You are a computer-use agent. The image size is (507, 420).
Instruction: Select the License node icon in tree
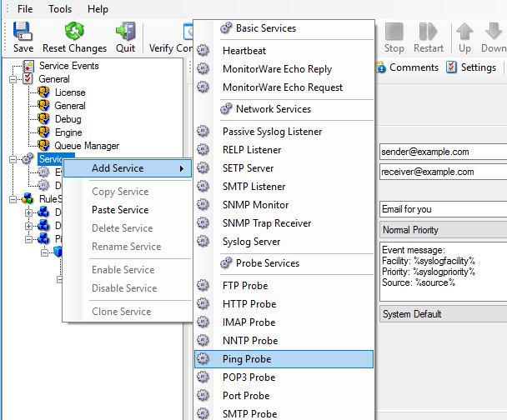[x=44, y=92]
